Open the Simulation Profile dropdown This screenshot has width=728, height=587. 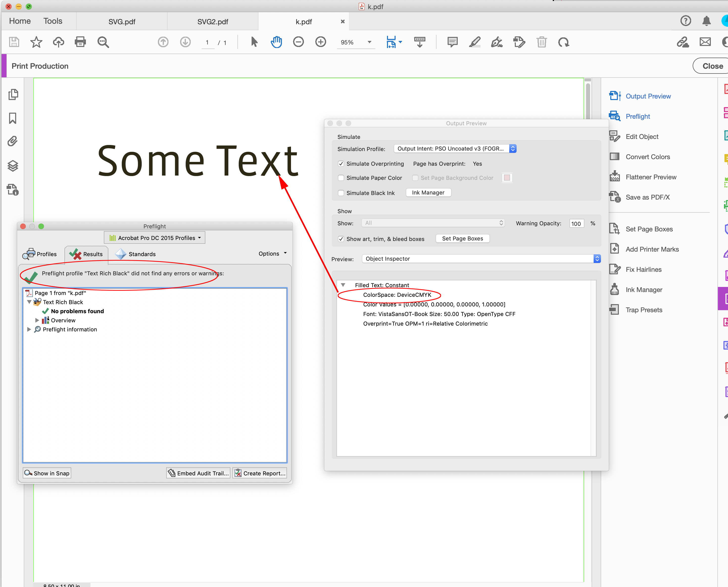pos(513,149)
